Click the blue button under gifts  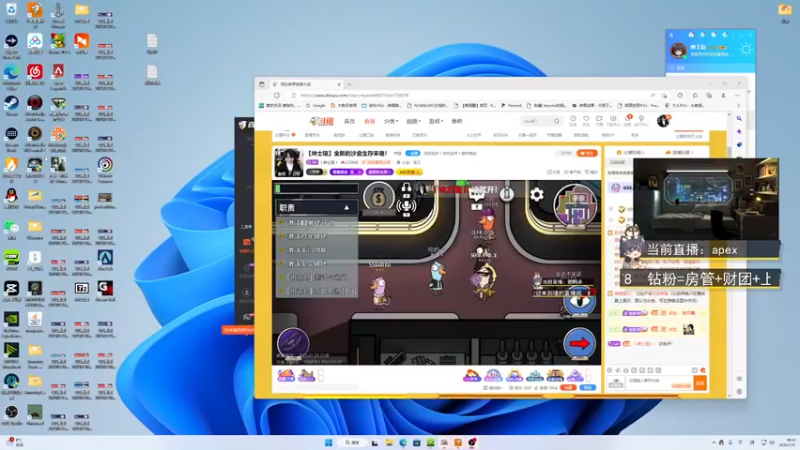click(x=588, y=388)
